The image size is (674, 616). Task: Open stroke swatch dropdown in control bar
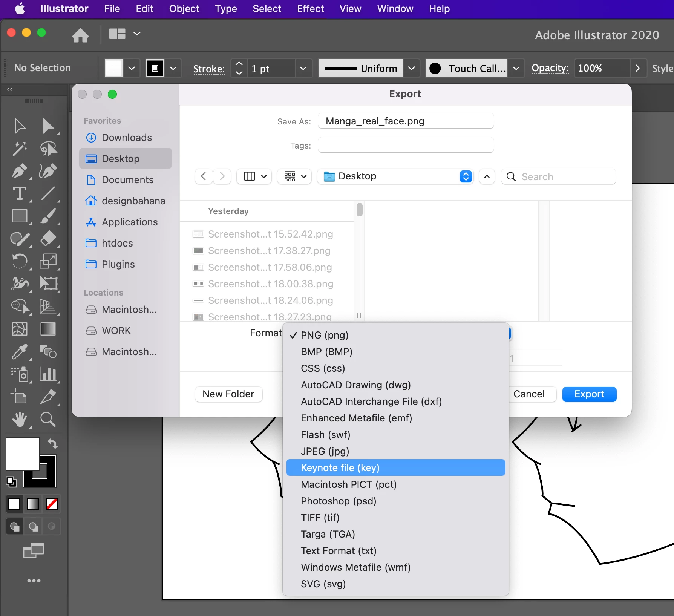click(173, 68)
